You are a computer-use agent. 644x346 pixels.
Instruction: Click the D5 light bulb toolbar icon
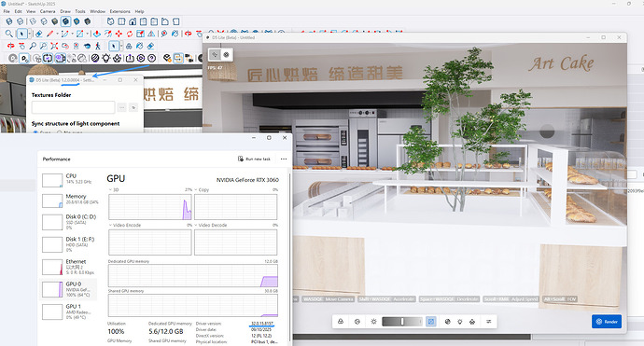(x=106, y=58)
